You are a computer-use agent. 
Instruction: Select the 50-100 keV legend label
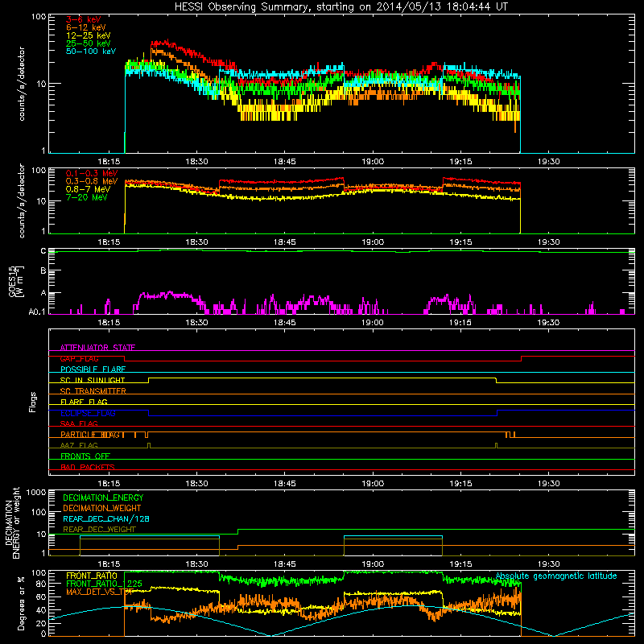(x=91, y=52)
